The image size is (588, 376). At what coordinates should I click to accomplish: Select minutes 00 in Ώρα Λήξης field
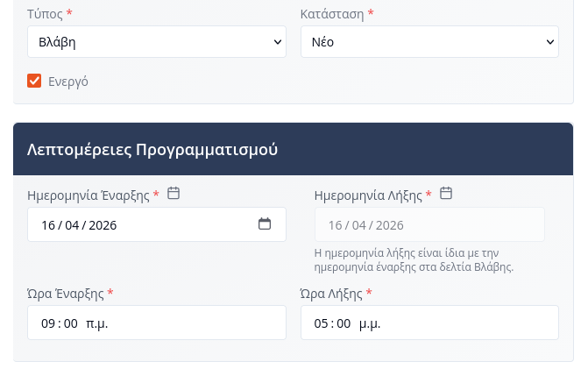pyautogui.click(x=344, y=323)
